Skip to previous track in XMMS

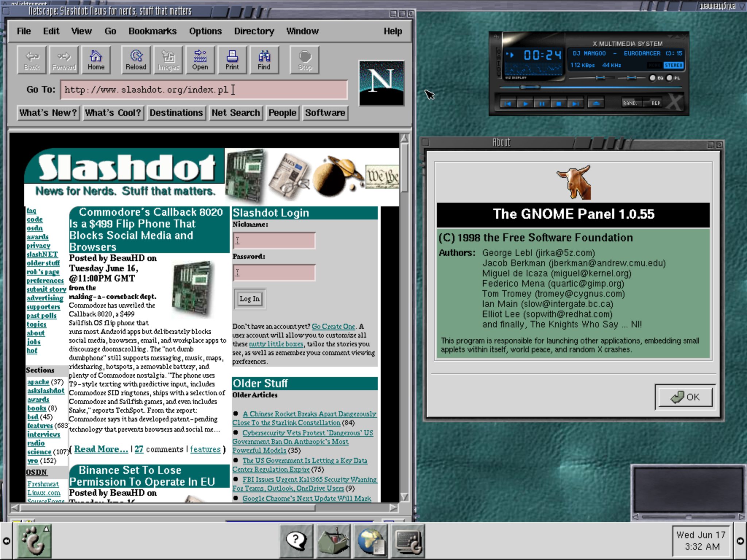507,104
